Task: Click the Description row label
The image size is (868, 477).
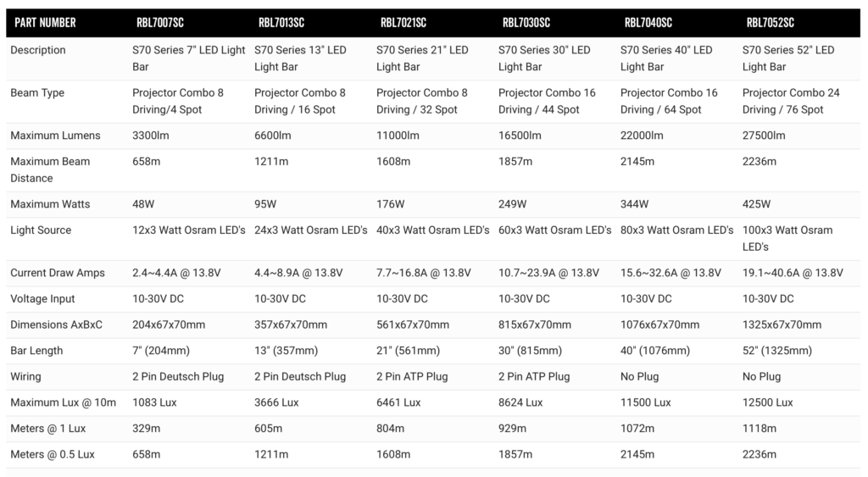Action: tap(37, 50)
